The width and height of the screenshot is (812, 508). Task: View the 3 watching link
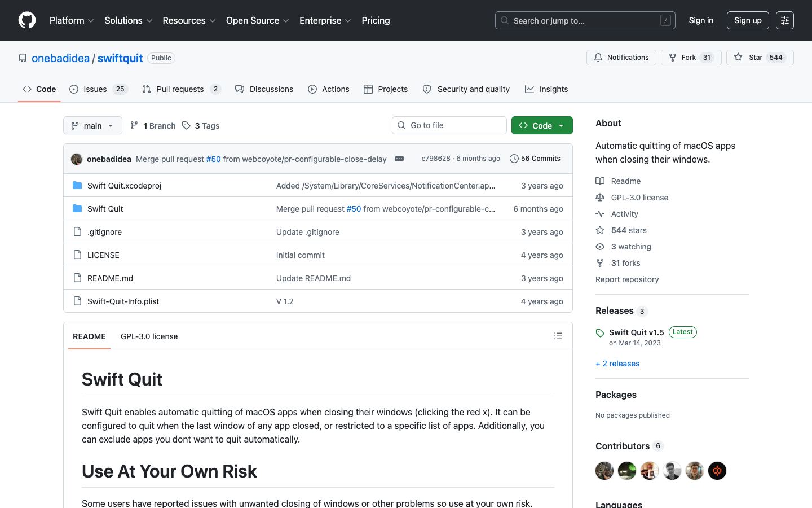(623, 247)
